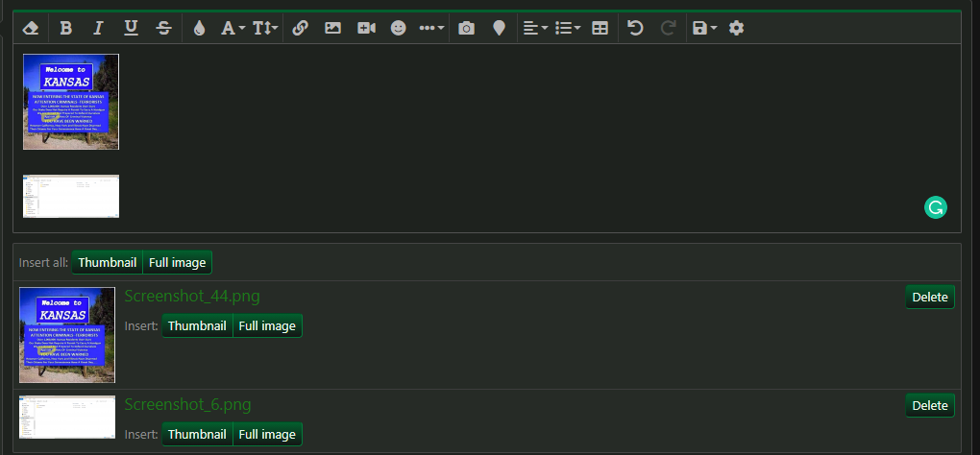
Task: Select the Kansas image inside the editor
Action: pos(71,102)
